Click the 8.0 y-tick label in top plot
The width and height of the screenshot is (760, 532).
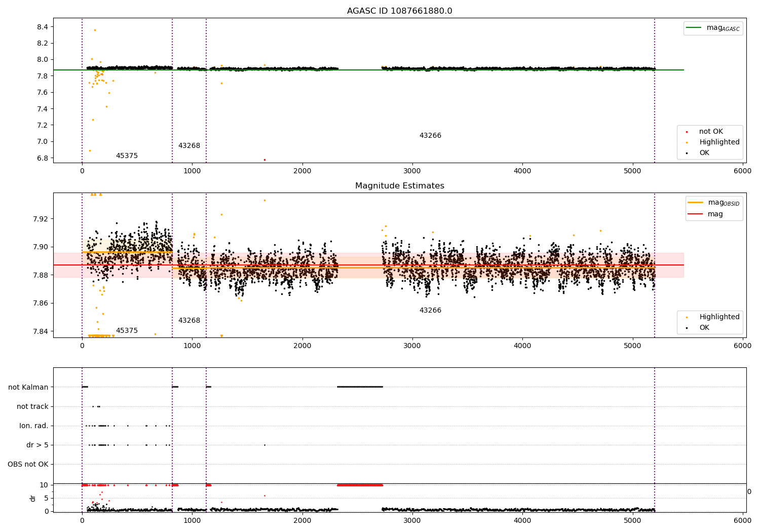click(43, 60)
